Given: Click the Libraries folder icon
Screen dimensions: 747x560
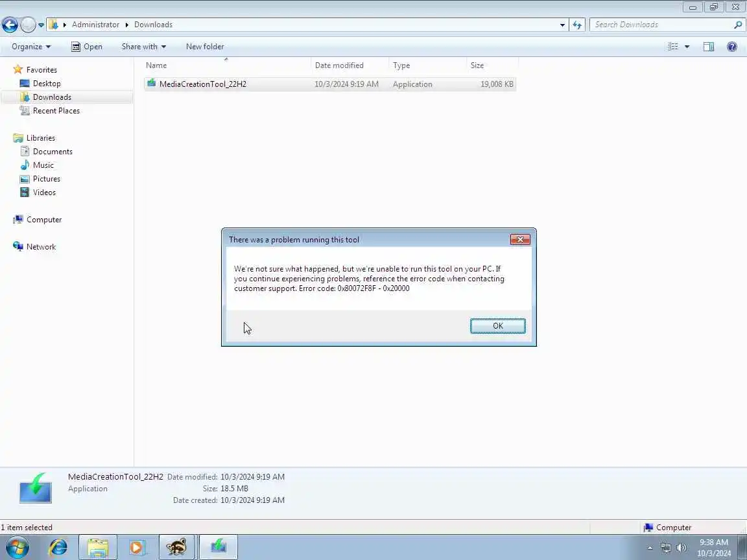Looking at the screenshot, I should click(18, 138).
